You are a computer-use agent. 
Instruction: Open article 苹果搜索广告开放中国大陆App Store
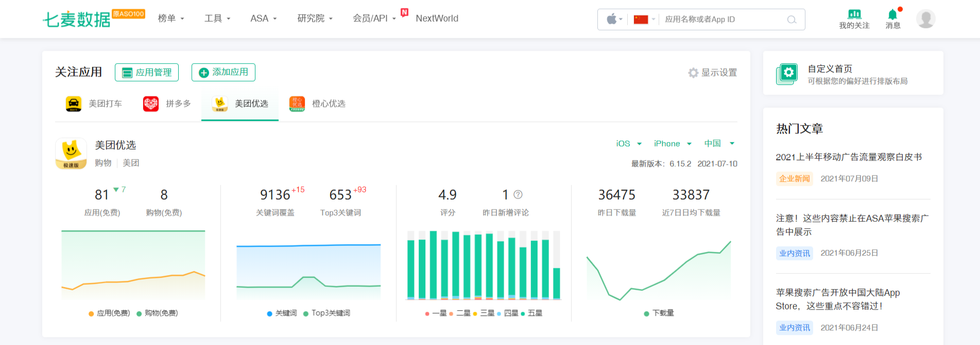(x=838, y=299)
